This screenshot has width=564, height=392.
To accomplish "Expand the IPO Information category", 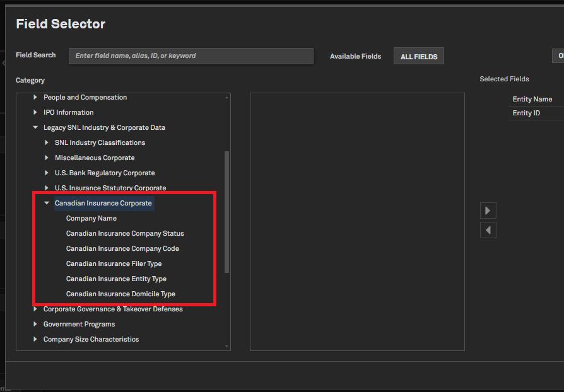I will tap(35, 112).
